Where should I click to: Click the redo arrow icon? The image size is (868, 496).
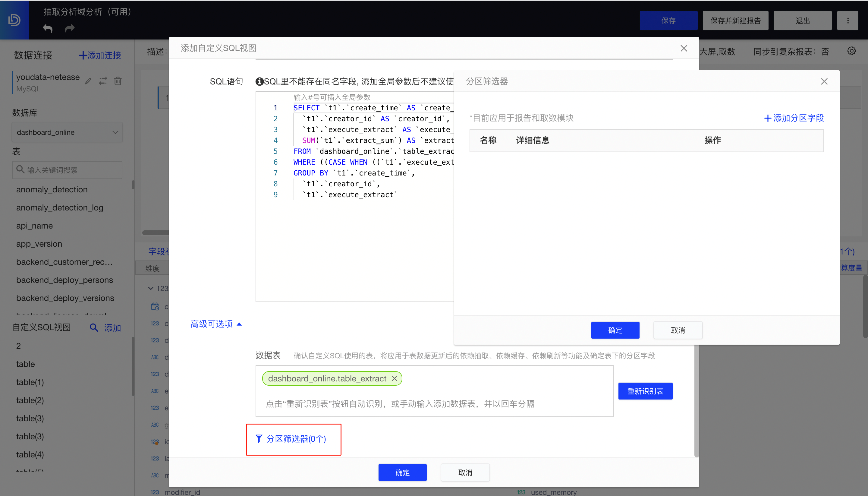[x=69, y=28]
